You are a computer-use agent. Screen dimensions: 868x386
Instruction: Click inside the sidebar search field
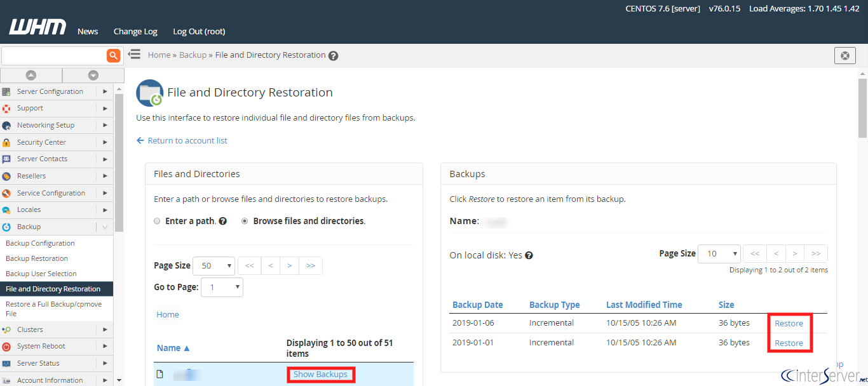click(x=53, y=56)
